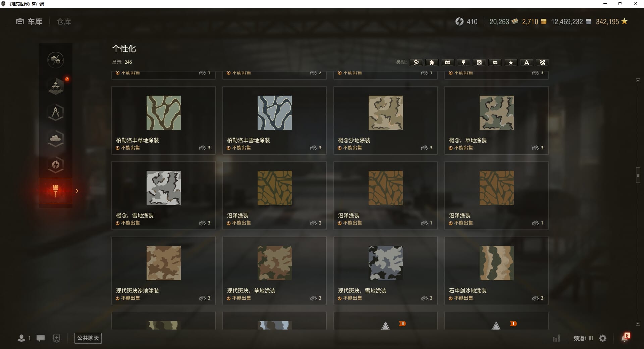This screenshot has width=644, height=349.
Task: Toggle the puzzle piece type filter
Action: tap(432, 62)
